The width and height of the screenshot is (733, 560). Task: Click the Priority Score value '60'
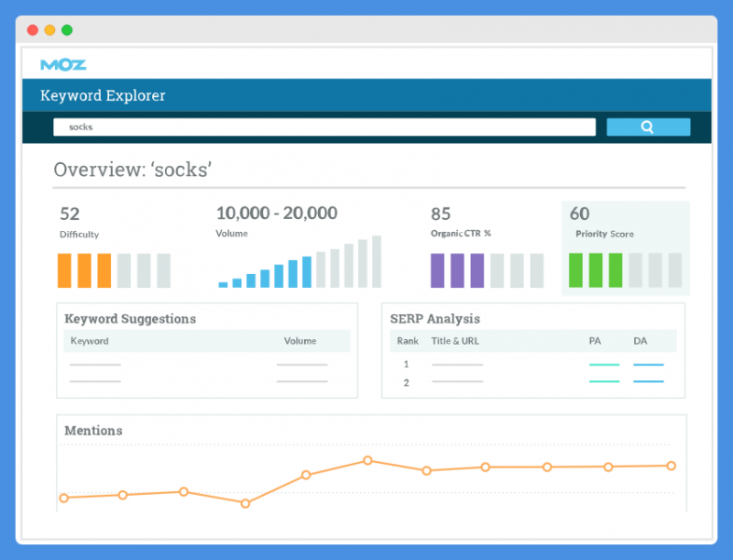tap(579, 214)
